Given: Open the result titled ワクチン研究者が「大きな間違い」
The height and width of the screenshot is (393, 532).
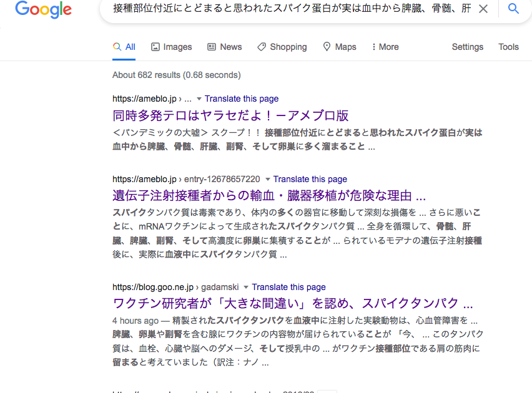Looking at the screenshot, I should [292, 303].
